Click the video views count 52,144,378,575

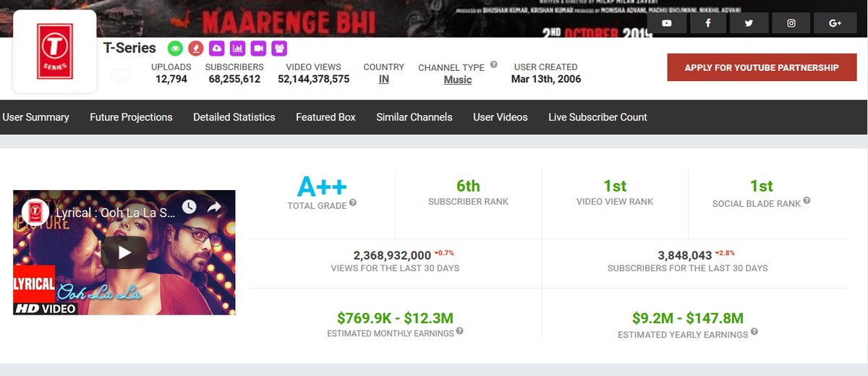pos(314,79)
